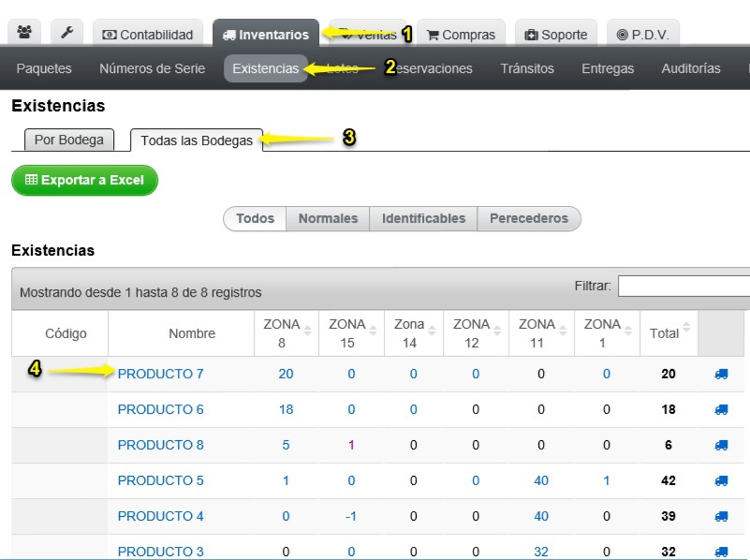Click ZONA 8 value 5 for PRODUCTO 8
This screenshot has width=750, height=560.
tap(286, 445)
